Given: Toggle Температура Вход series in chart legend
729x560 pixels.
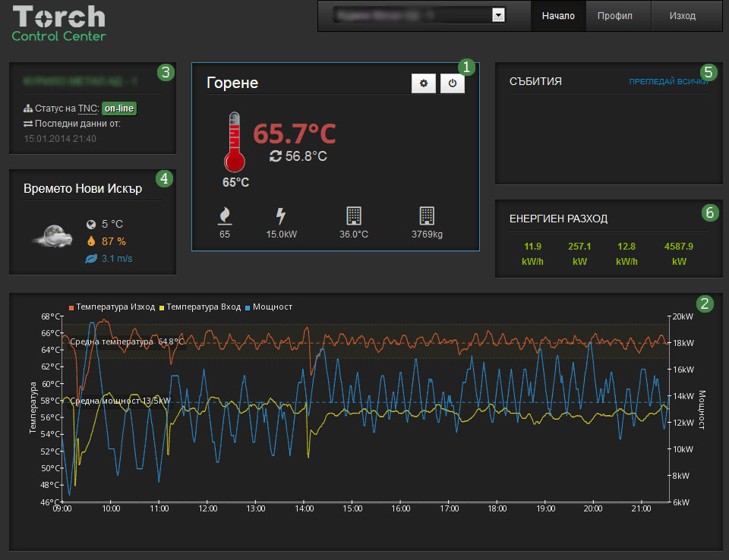Looking at the screenshot, I should tap(201, 307).
